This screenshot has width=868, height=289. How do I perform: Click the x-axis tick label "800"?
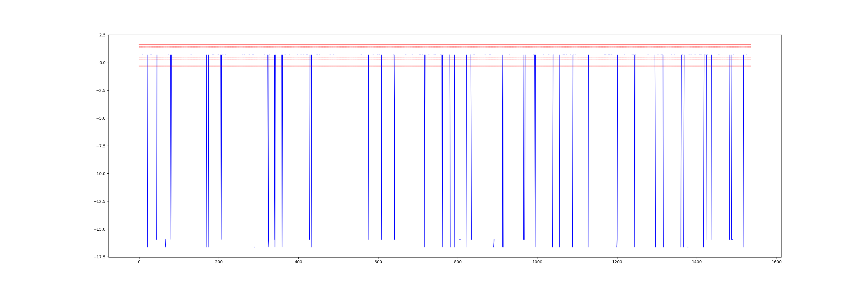[x=458, y=262]
